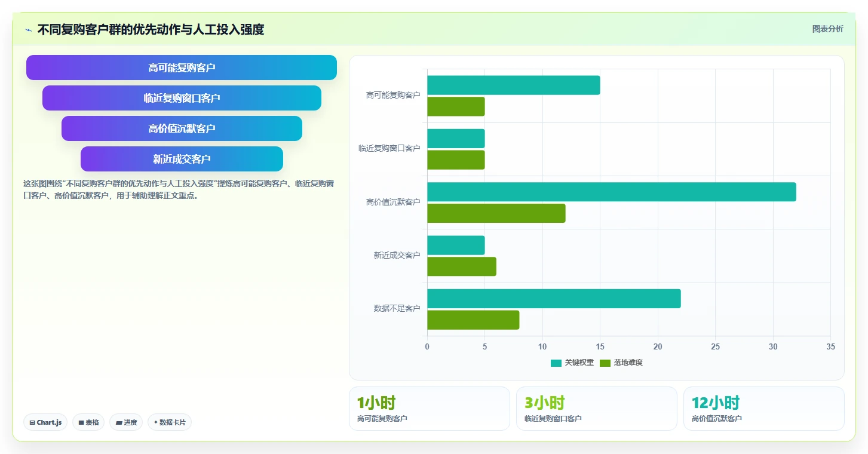This screenshot has height=454, width=868.
Task: Click the green bar for 高价值沉默客户
Action: tap(496, 213)
